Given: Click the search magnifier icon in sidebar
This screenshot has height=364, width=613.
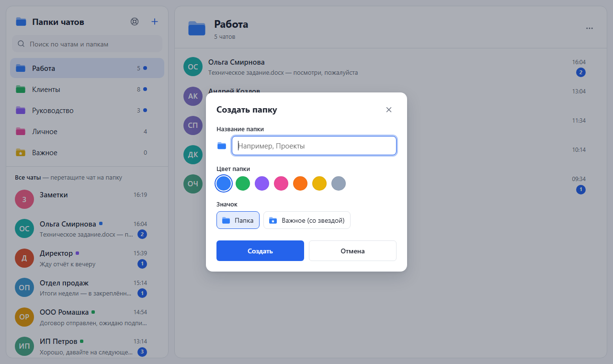Looking at the screenshot, I should coord(21,44).
